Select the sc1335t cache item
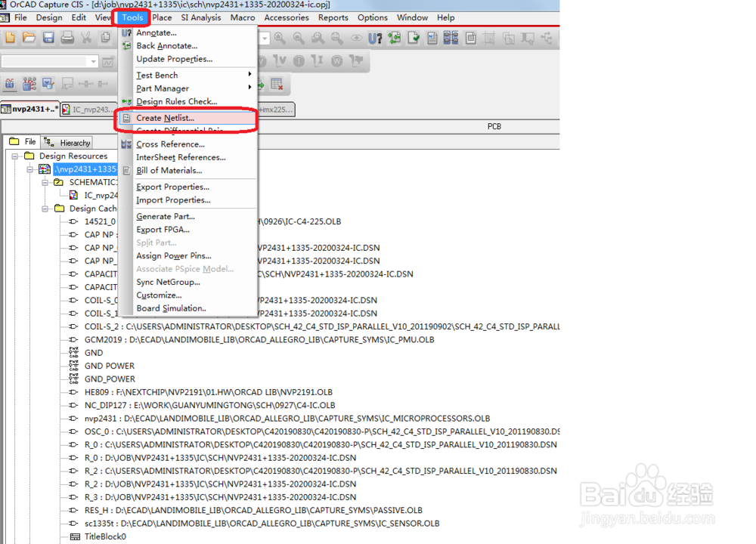Screen dimensions: 756x544 (262, 524)
